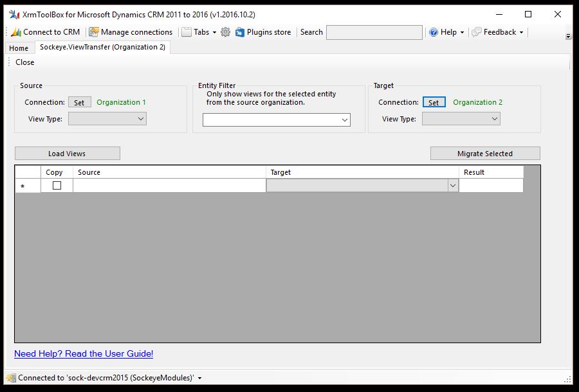The width and height of the screenshot is (579, 392).
Task: Toggle the Copy checkbox in new row
Action: point(57,186)
